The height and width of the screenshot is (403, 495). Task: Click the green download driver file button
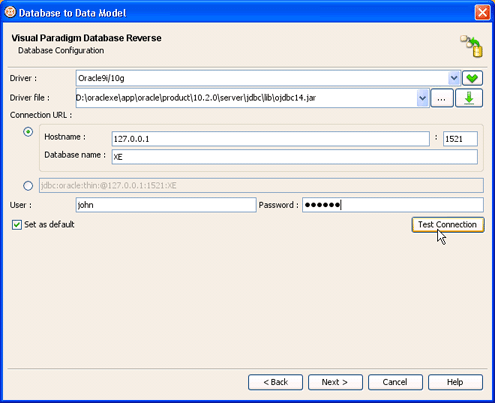pyautogui.click(x=469, y=98)
